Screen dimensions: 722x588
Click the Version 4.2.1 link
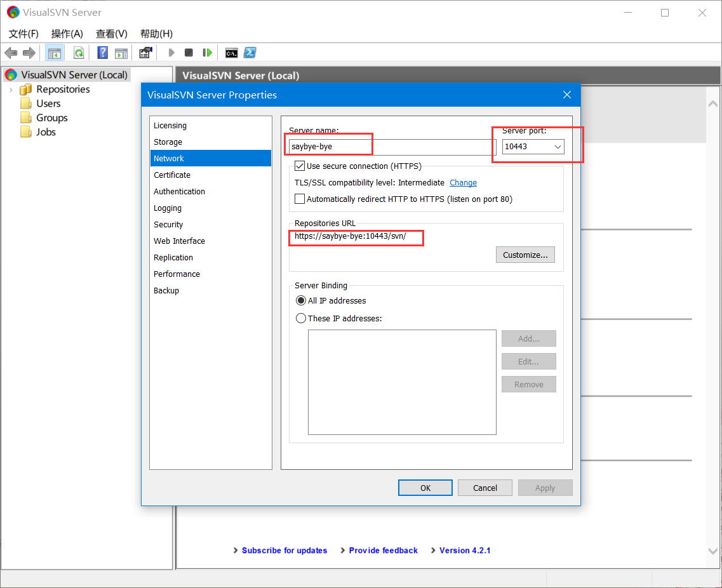[465, 551]
